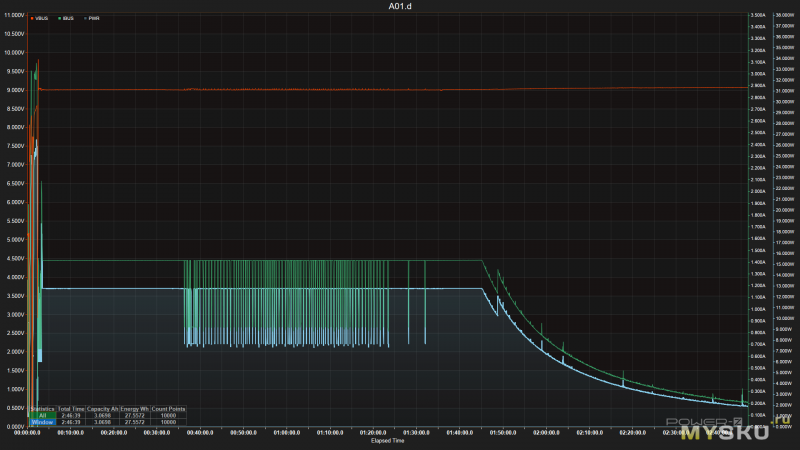Click the POWER-Z logo watermark
The image size is (800, 450).
tap(705, 422)
